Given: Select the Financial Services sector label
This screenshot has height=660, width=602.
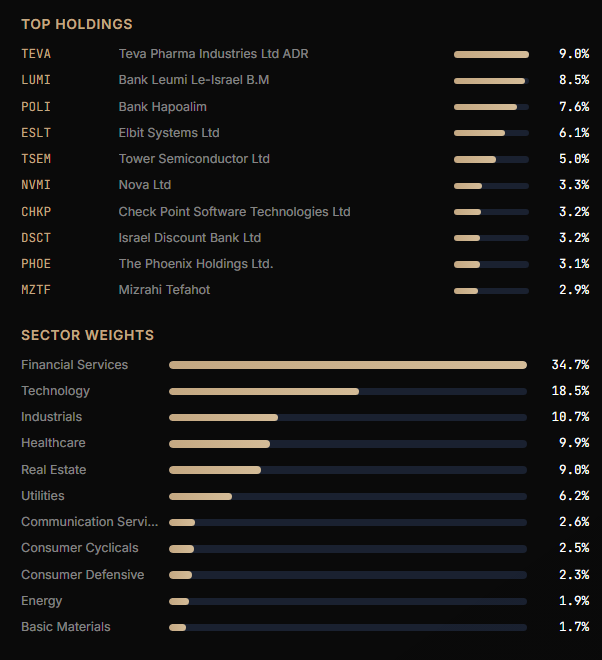Looking at the screenshot, I should 75,365.
